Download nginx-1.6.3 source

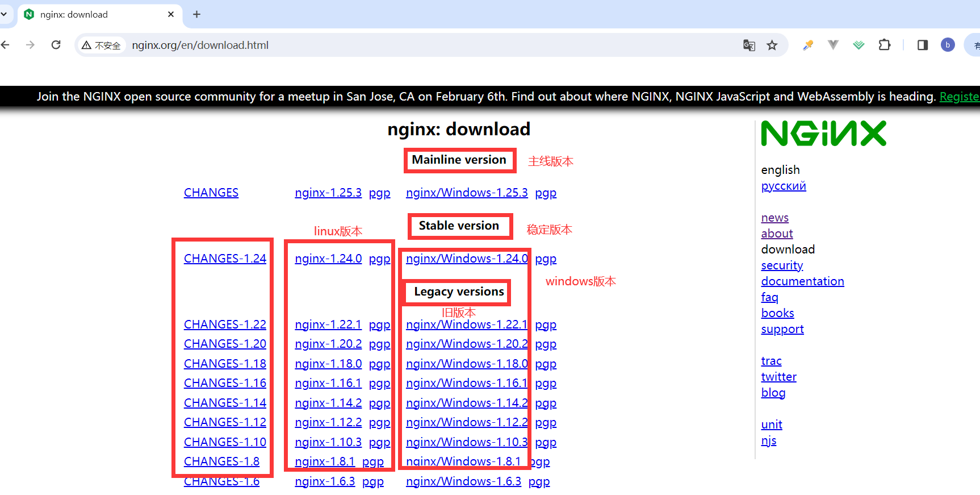click(x=325, y=481)
